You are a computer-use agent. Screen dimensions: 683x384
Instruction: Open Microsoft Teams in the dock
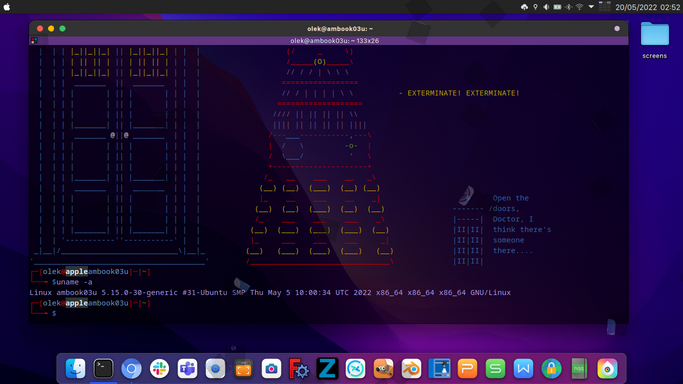coord(187,369)
